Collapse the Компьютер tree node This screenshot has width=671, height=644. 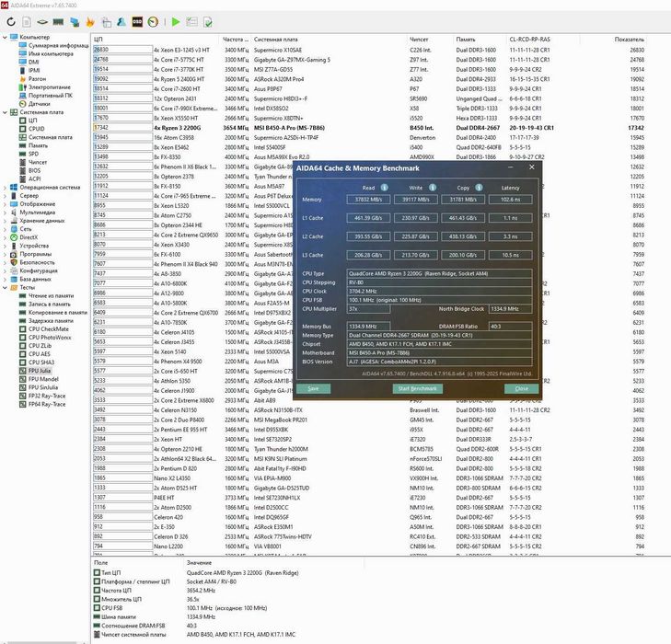click(x=5, y=37)
